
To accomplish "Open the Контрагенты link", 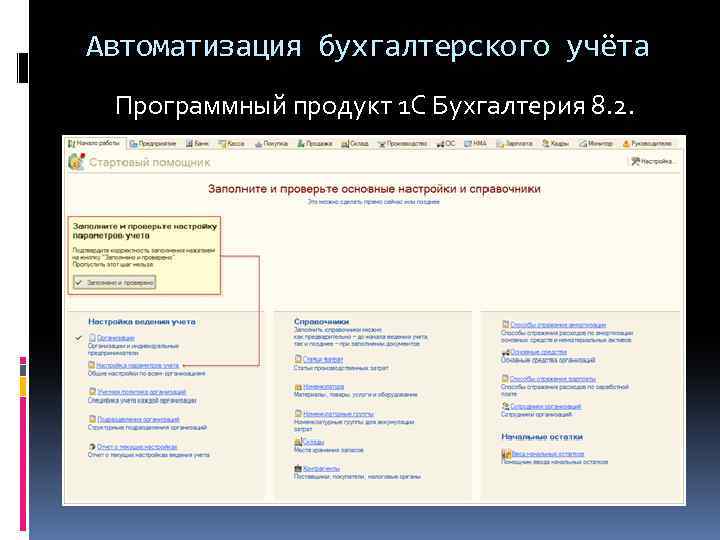I will [x=321, y=468].
